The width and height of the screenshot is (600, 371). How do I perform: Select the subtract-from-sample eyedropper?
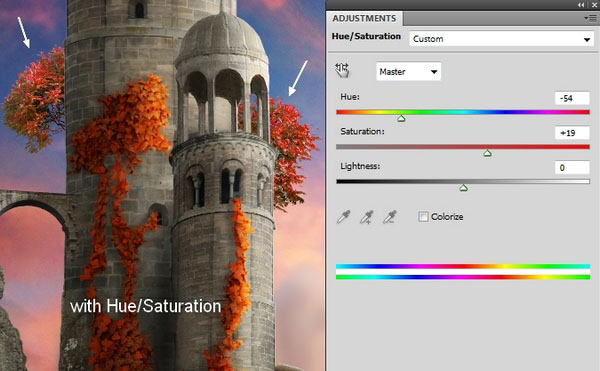click(x=390, y=217)
